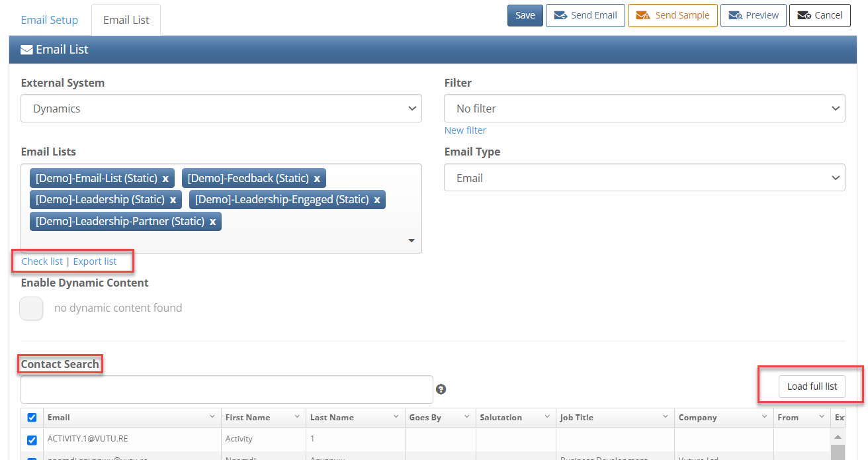
Task: Click inside the Contact Search input field
Action: click(x=225, y=389)
